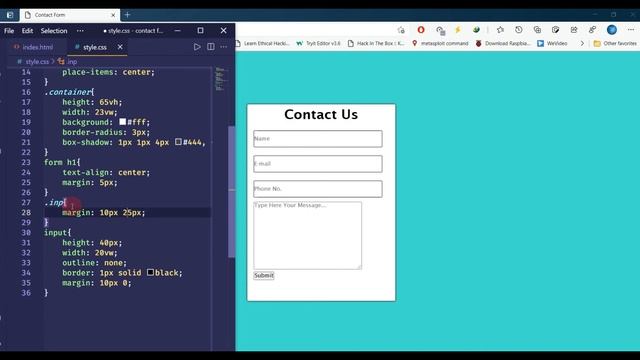Open the browser tab actions icon
640x360 pixels.
pyautogui.click(x=10, y=15)
